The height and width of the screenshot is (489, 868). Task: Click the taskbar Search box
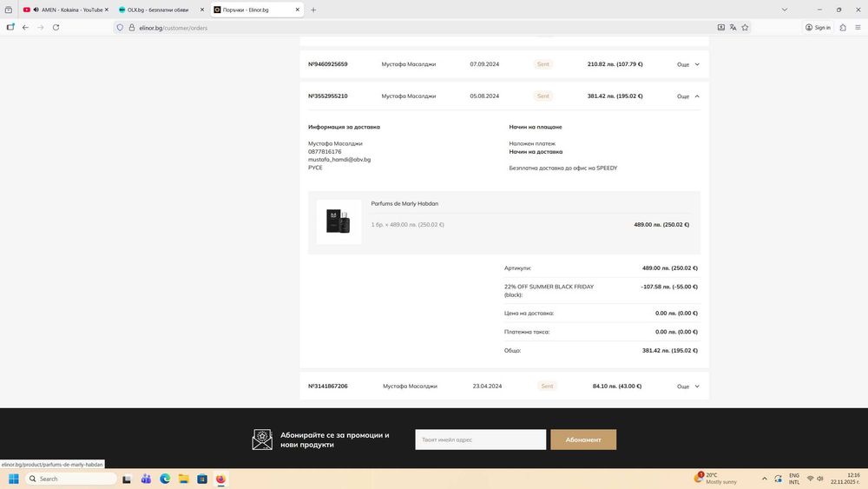point(71,479)
